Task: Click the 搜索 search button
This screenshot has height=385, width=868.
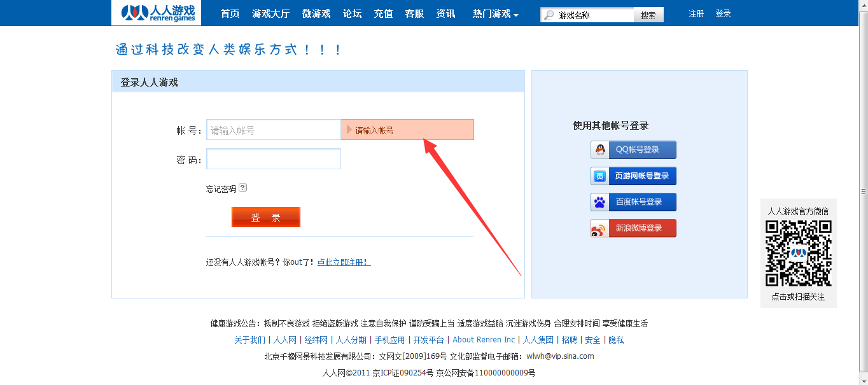Action: (x=648, y=15)
